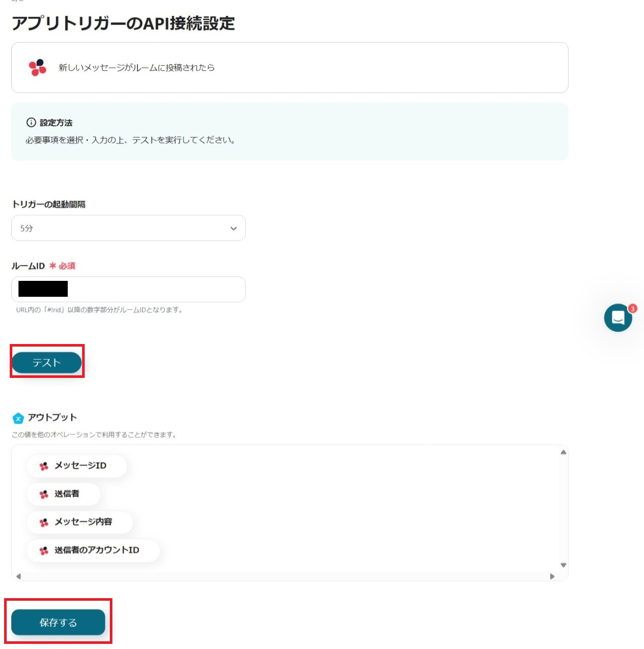The width and height of the screenshot is (644, 649).
Task: Click the Chatwork icon on メッセージID chip
Action: (44, 466)
